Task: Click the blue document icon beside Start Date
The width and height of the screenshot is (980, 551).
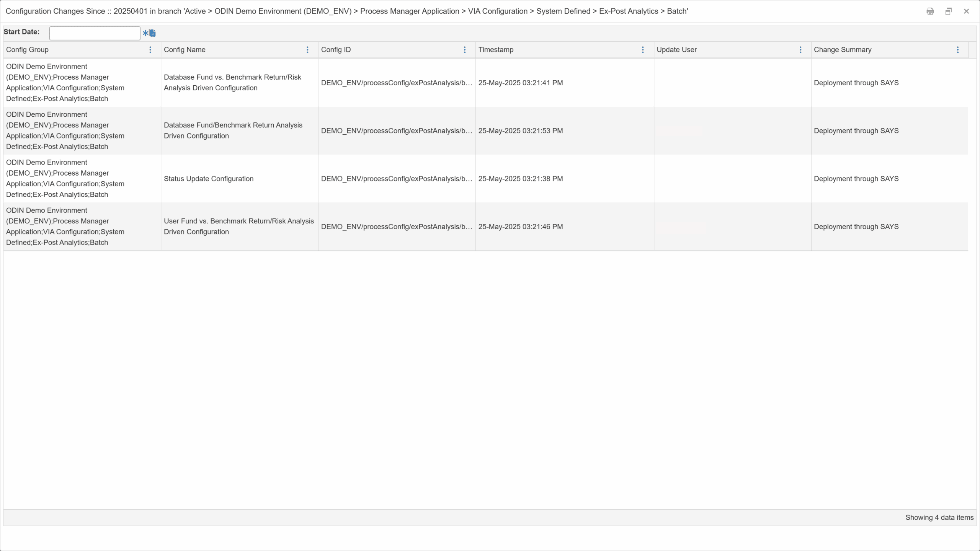Action: [x=153, y=33]
